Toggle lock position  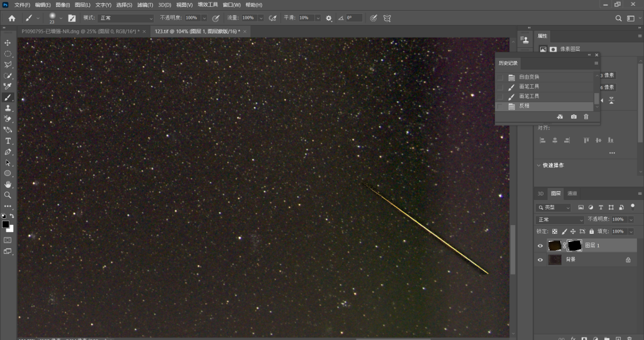573,232
